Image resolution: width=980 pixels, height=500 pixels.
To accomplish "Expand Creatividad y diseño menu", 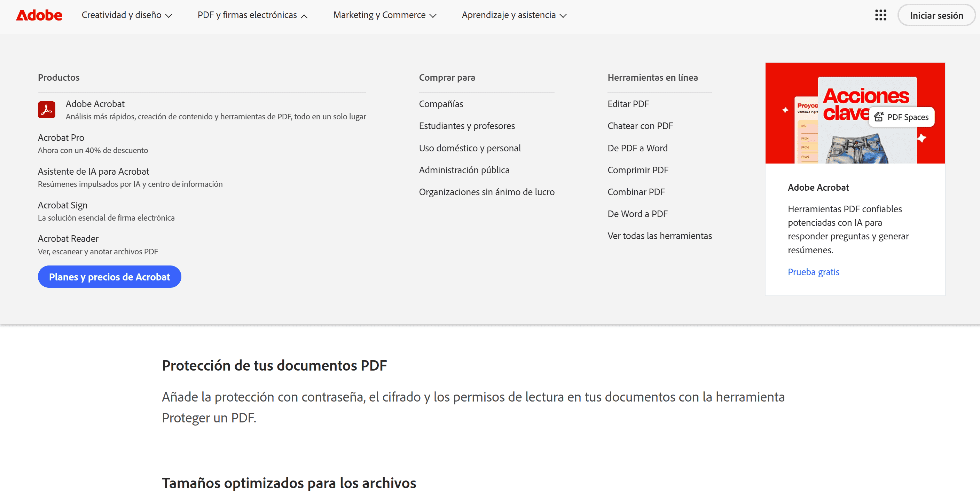I will tap(127, 15).
